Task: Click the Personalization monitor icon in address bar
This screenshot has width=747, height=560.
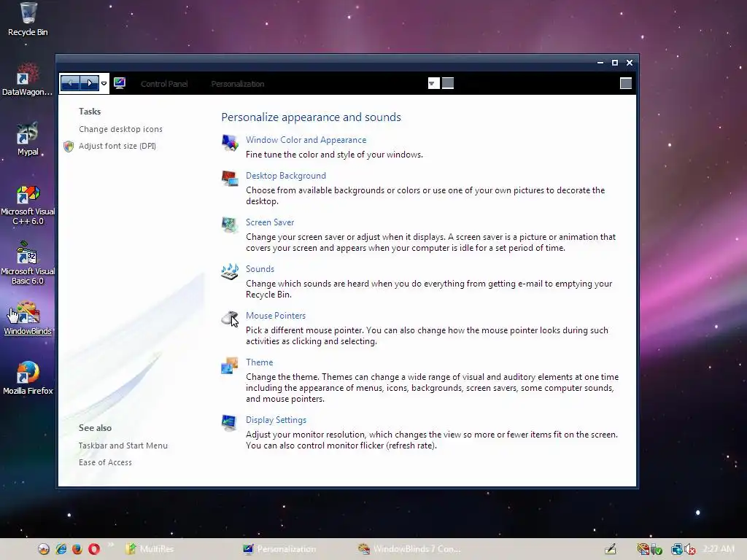Action: (x=120, y=83)
